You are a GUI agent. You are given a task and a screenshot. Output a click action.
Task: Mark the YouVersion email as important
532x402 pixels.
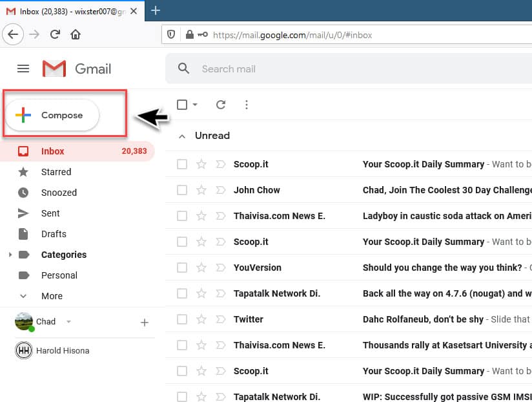tap(221, 268)
